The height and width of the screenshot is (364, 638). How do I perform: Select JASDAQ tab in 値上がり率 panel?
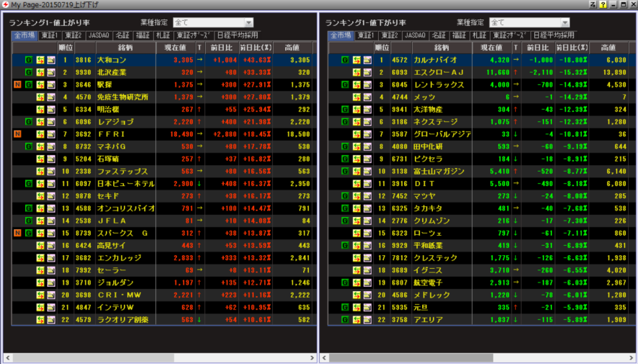point(99,36)
